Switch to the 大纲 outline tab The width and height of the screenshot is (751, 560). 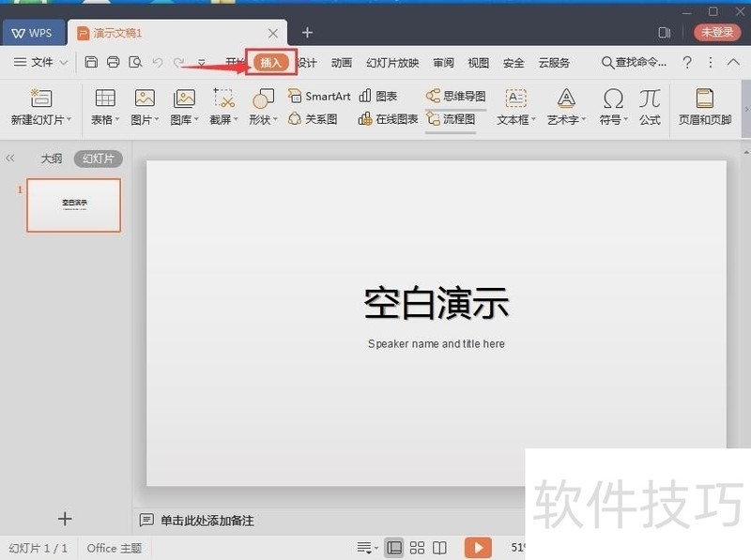pos(52,159)
